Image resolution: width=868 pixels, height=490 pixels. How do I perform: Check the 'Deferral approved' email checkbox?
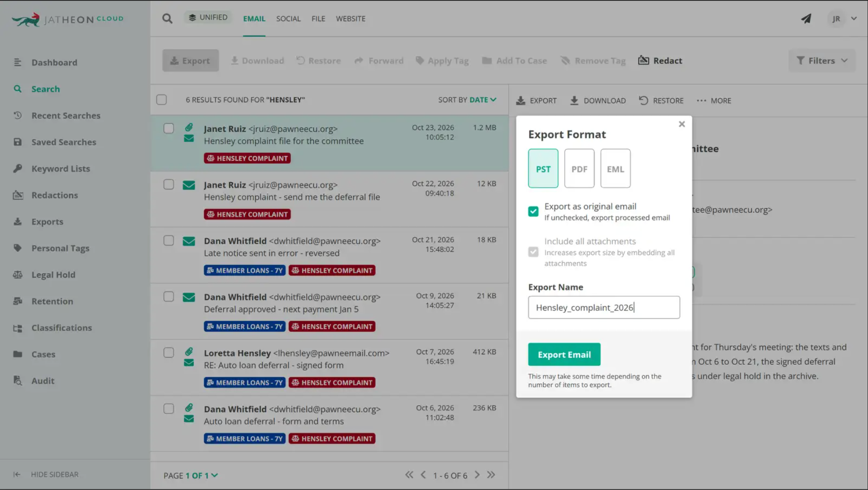169,296
